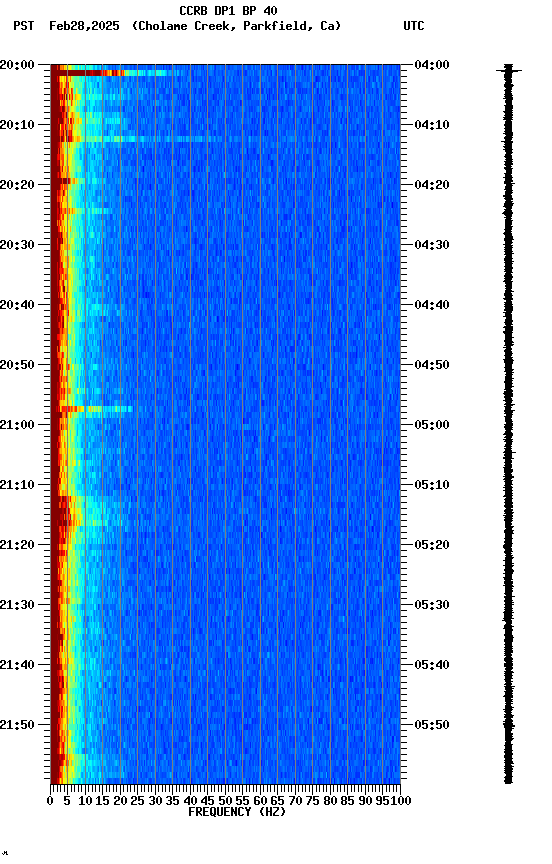Click the PST time label "20:40"
This screenshot has width=552, height=864.
[x=17, y=305]
